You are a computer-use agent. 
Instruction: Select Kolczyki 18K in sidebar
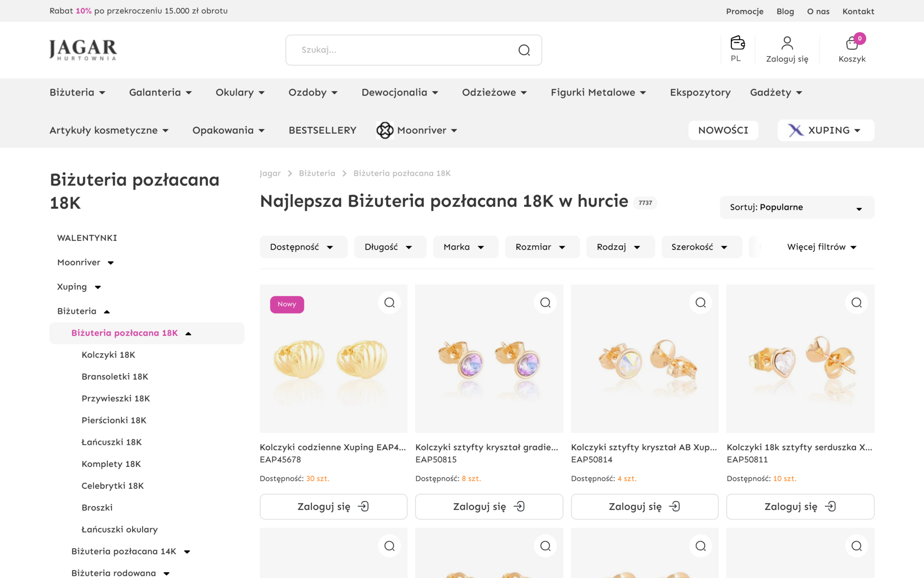click(x=108, y=355)
